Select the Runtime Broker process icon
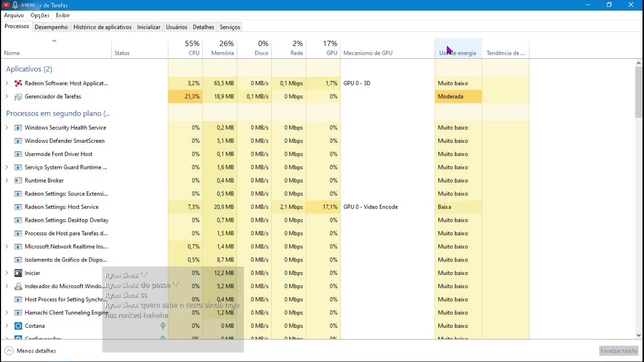Screen dimensions: 644x362 pos(18,180)
